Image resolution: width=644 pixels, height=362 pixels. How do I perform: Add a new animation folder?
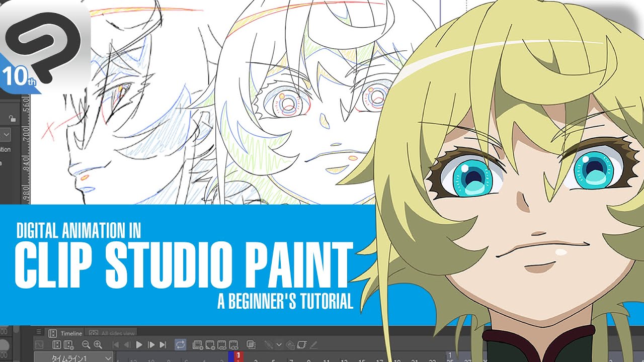pyautogui.click(x=198, y=345)
